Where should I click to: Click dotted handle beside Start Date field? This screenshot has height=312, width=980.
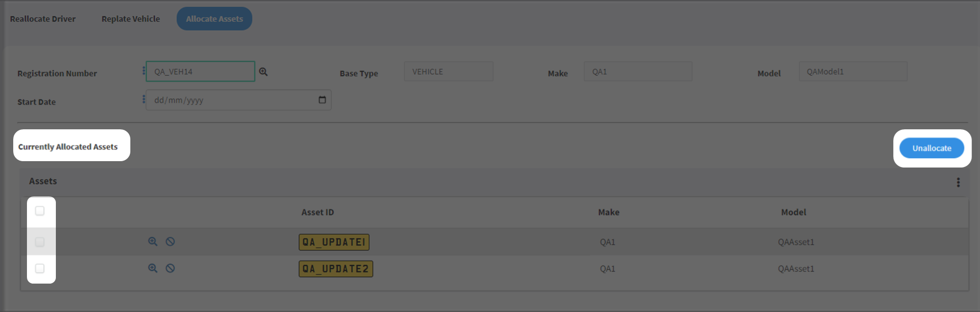pyautogui.click(x=144, y=99)
